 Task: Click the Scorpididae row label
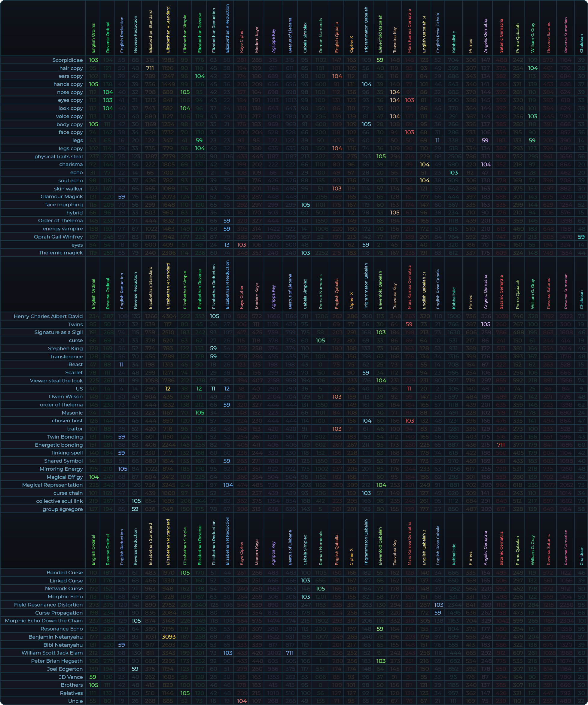click(x=67, y=60)
